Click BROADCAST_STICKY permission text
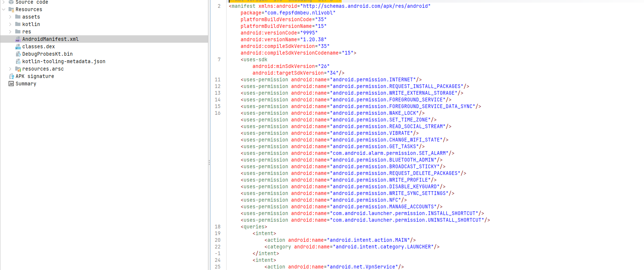Screen dimensions: 644x270 (413, 166)
